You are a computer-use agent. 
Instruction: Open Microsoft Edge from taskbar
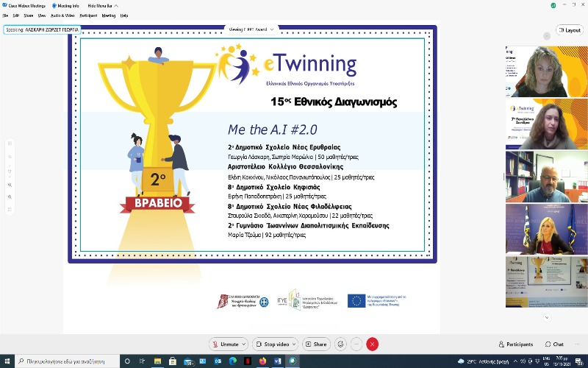coord(232,361)
